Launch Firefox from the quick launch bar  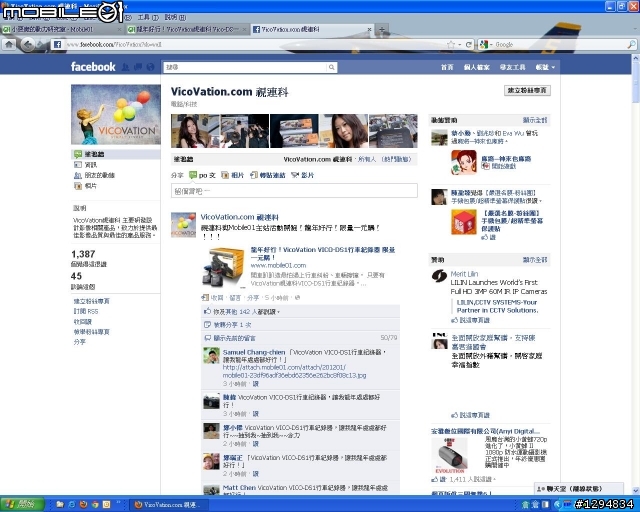pyautogui.click(x=83, y=505)
